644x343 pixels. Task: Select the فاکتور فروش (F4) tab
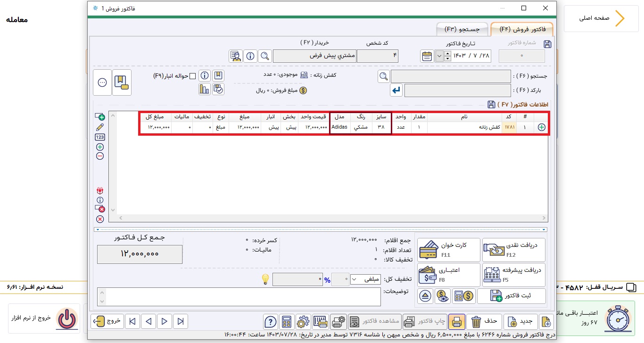click(x=522, y=29)
